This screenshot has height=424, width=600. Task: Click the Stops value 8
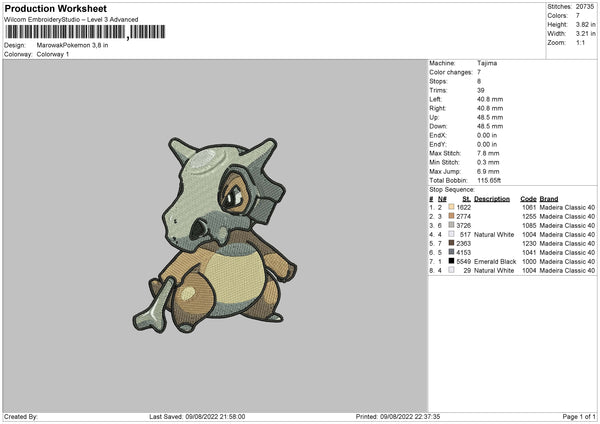click(479, 82)
